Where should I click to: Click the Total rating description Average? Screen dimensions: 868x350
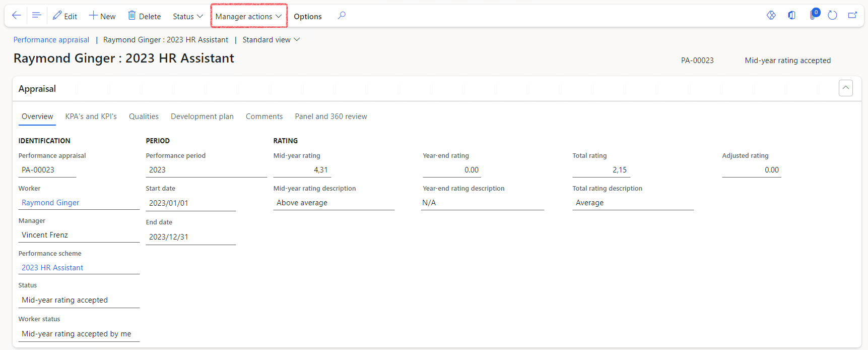(633, 203)
